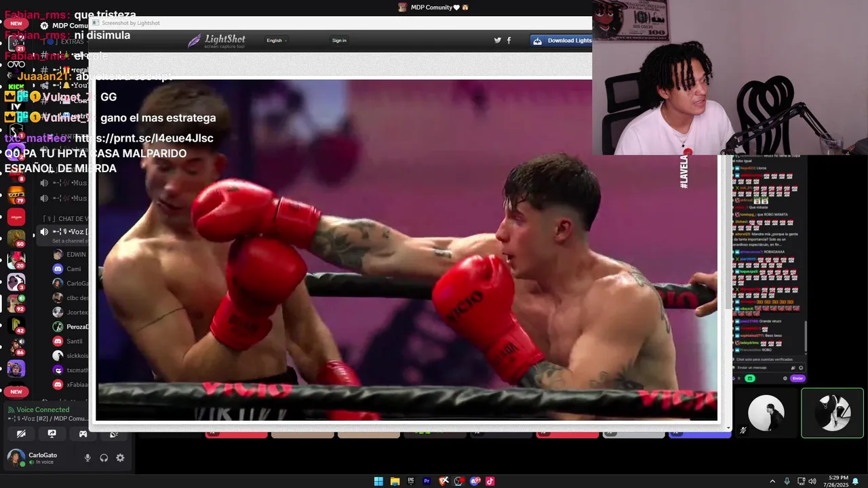Screen dimensions: 868x488
Task: Click the Enviar button in Kick chat
Action: coord(797,378)
